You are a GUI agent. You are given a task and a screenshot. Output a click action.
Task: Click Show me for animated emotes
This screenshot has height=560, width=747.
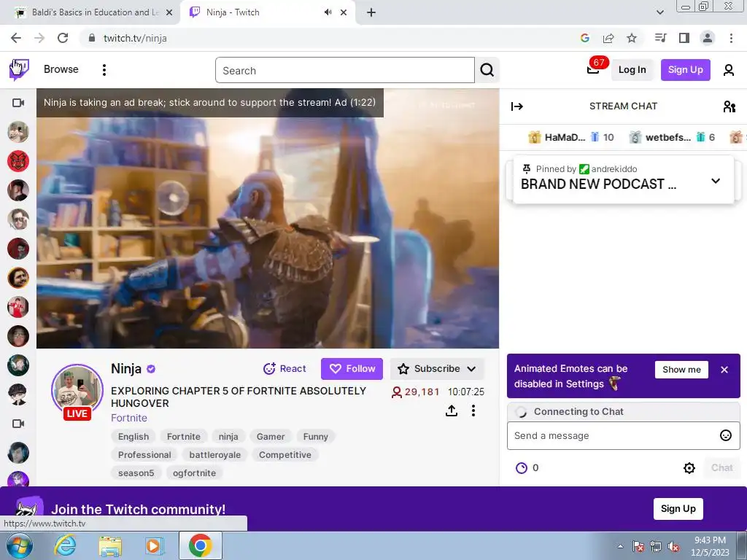[681, 370]
